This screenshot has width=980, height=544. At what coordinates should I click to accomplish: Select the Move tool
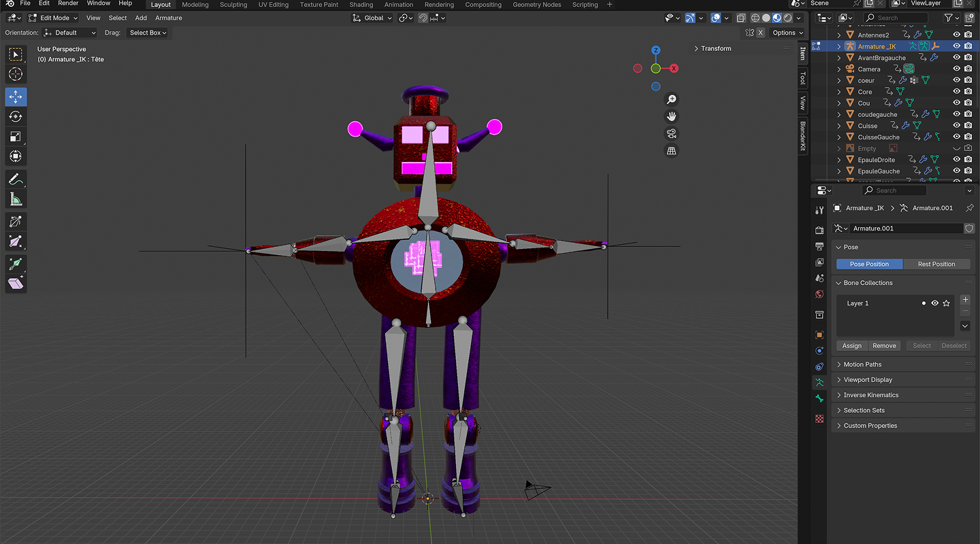point(16,97)
